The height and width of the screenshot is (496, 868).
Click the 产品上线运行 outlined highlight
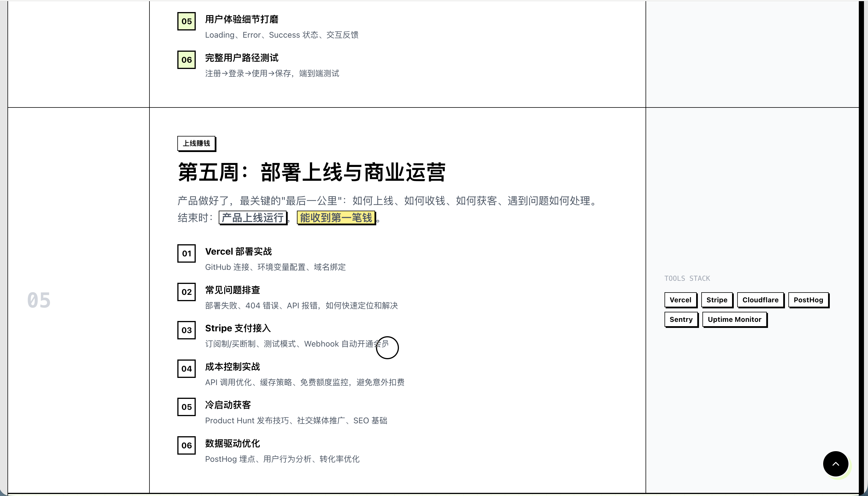click(x=252, y=218)
